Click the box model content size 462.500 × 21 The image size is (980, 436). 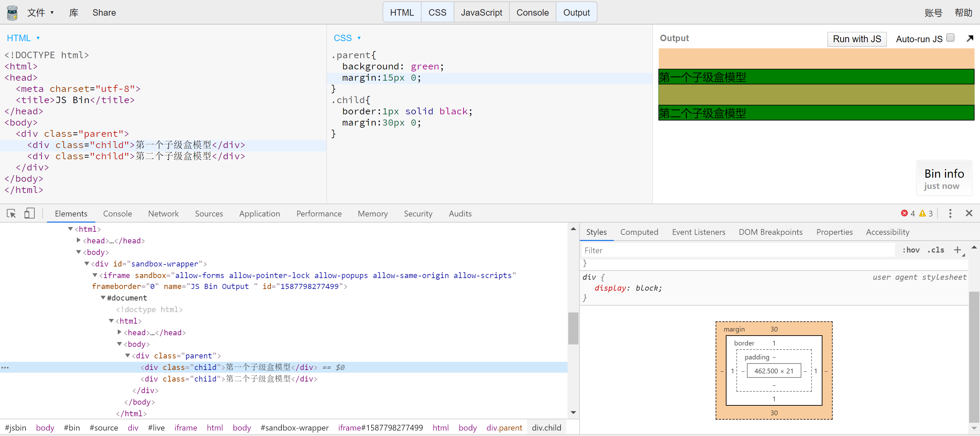pos(773,371)
